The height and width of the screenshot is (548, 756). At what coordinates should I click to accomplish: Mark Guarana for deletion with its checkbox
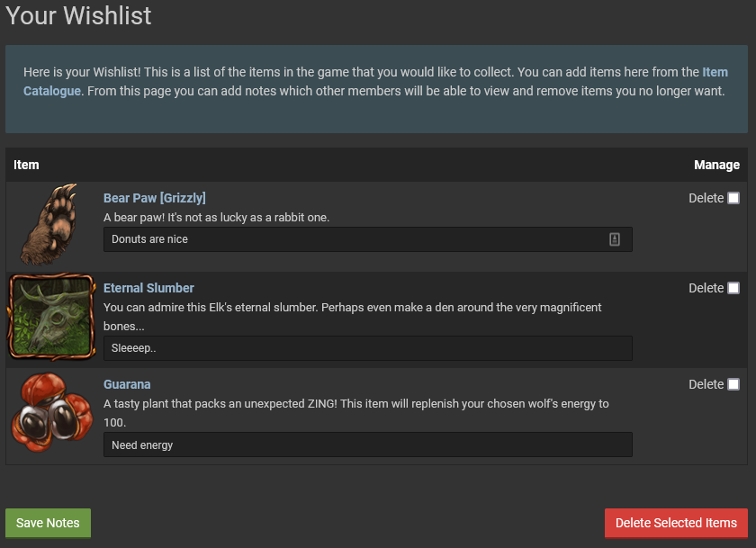[733, 384]
